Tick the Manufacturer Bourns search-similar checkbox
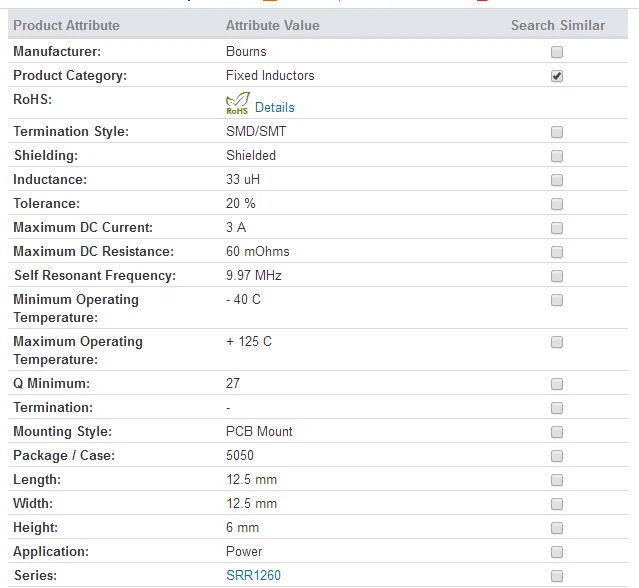The width and height of the screenshot is (639, 588). point(557,52)
